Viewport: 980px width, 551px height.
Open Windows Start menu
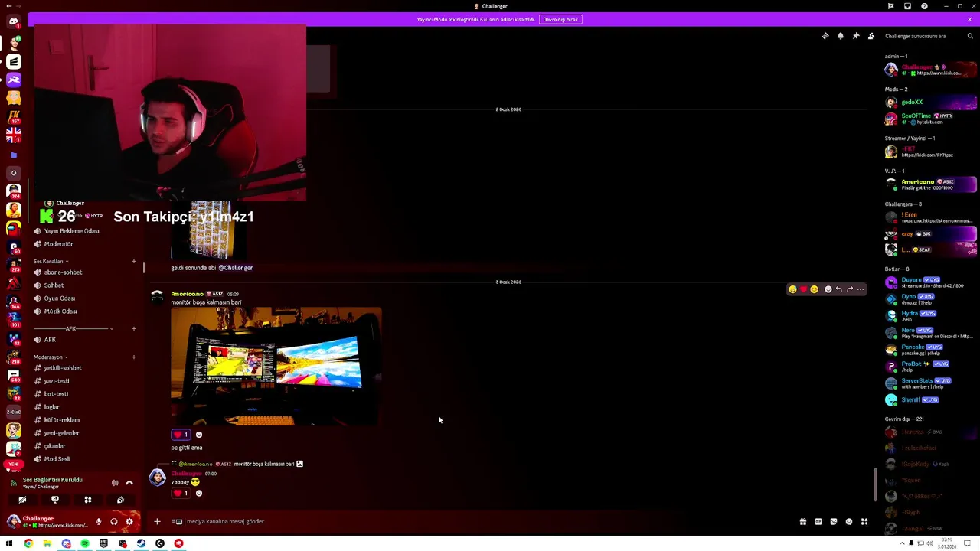pos(9,543)
